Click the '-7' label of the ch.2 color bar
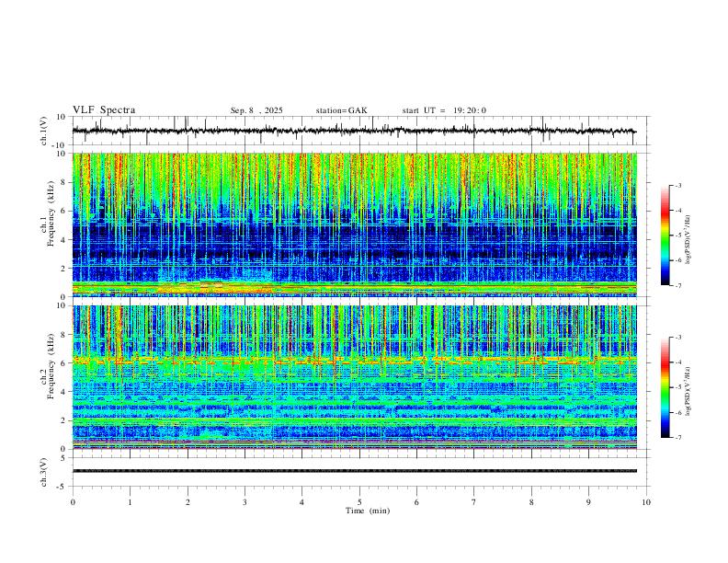Screen dimensions: 728x563 [x=677, y=437]
